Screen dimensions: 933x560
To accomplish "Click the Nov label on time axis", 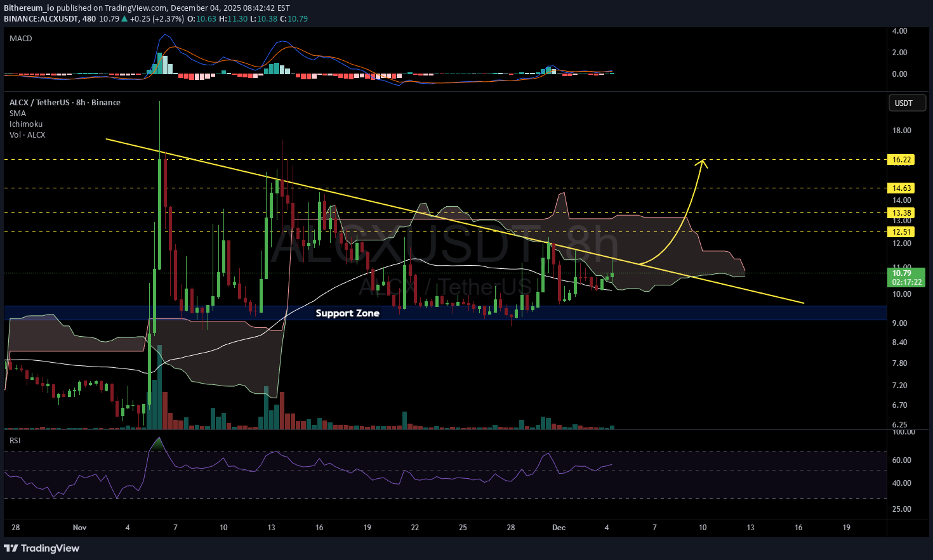I will tap(79, 528).
